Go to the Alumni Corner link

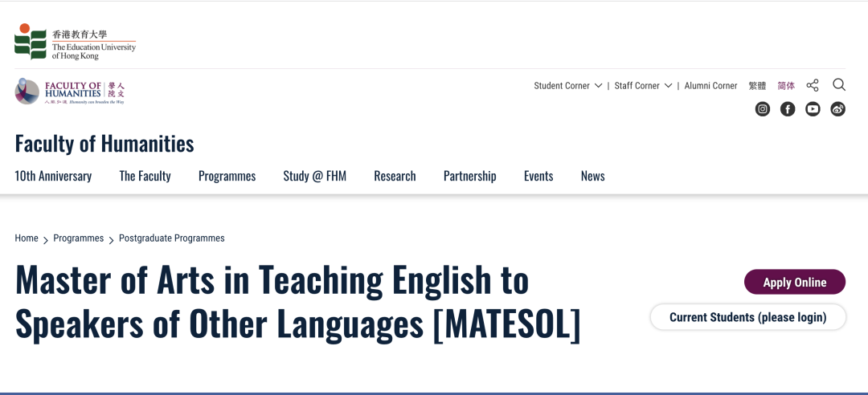click(x=710, y=86)
